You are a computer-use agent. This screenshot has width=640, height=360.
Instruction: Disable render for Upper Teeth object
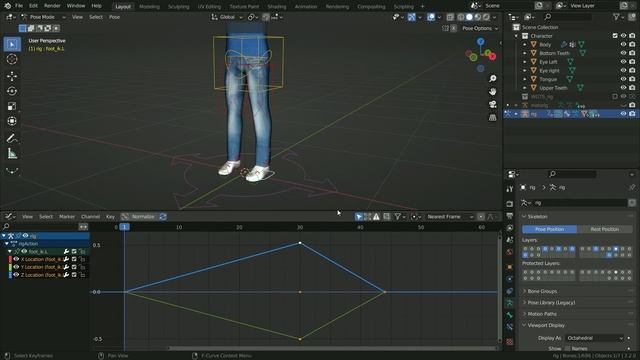[x=632, y=87]
